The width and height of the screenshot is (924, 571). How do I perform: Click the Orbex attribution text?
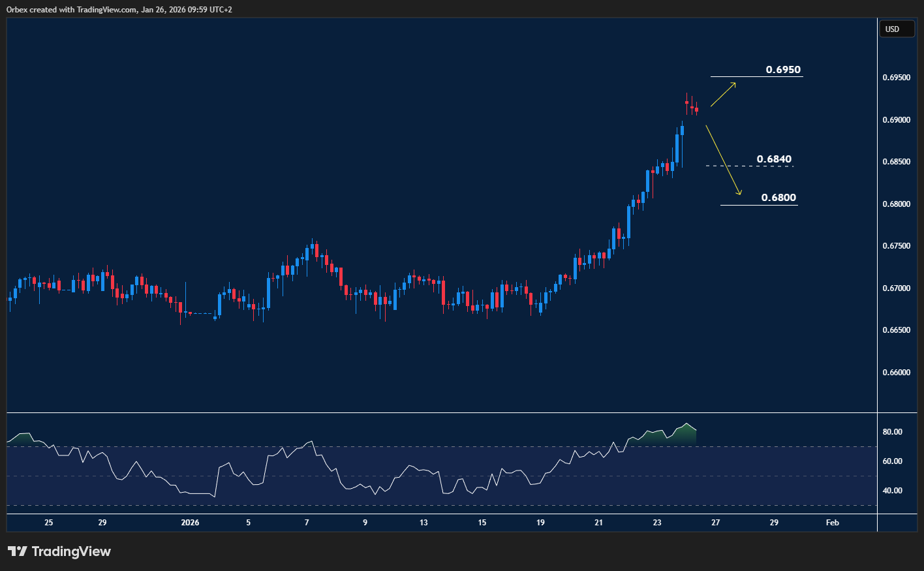(16, 9)
